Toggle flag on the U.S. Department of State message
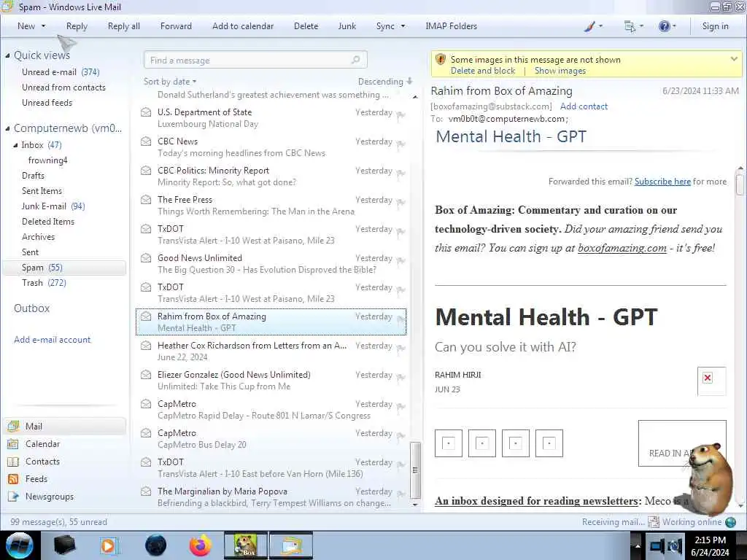This screenshot has height=560, width=747. coord(400,115)
